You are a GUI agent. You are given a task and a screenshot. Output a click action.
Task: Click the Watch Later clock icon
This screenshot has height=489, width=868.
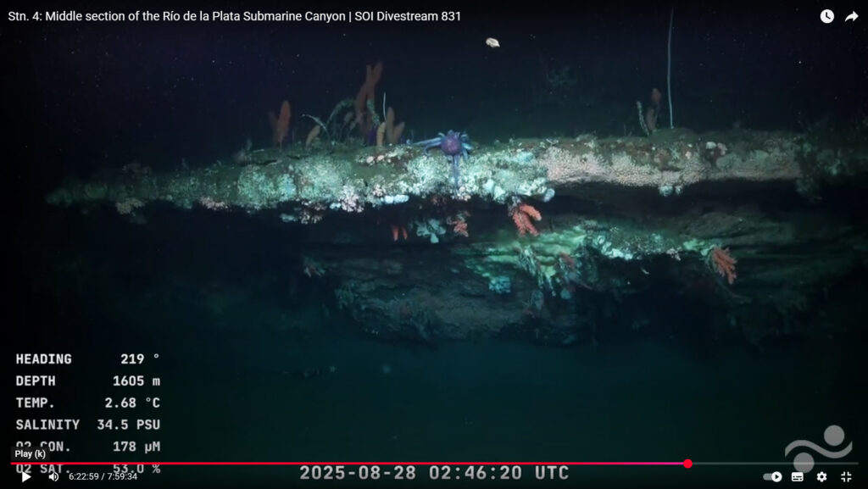point(827,17)
